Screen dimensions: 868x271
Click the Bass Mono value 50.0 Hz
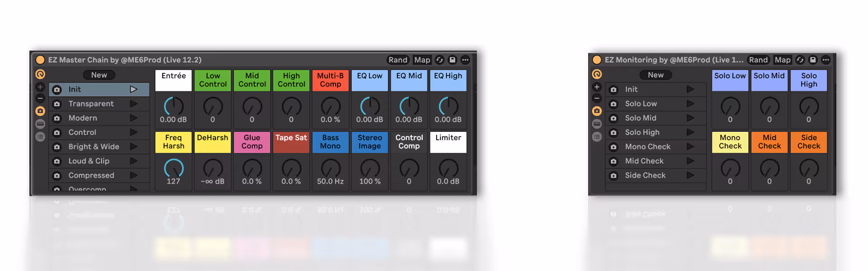[330, 182]
